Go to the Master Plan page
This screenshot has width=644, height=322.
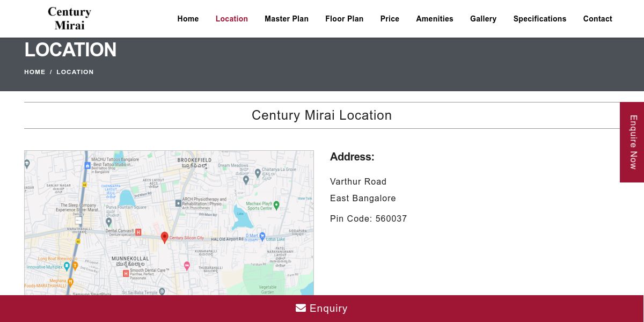point(287,19)
